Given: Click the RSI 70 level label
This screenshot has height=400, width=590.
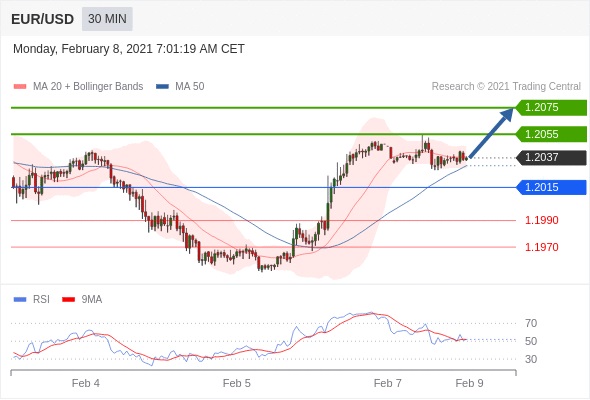Looking at the screenshot, I should 531,323.
